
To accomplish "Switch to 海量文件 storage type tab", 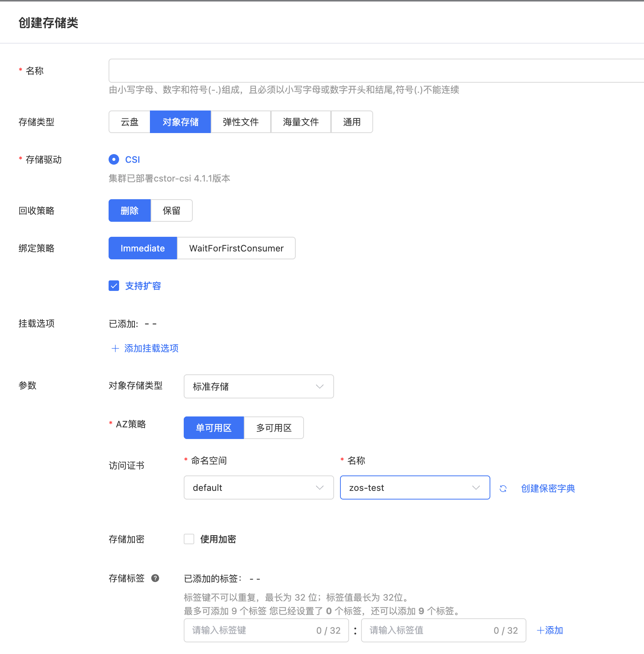I will (301, 122).
